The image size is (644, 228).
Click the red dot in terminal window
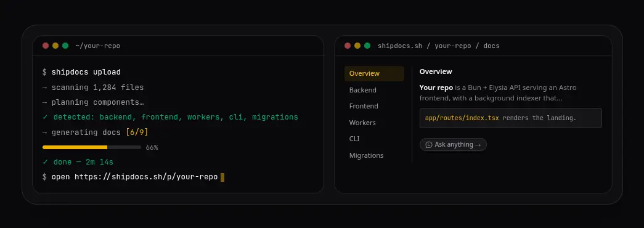pos(46,46)
